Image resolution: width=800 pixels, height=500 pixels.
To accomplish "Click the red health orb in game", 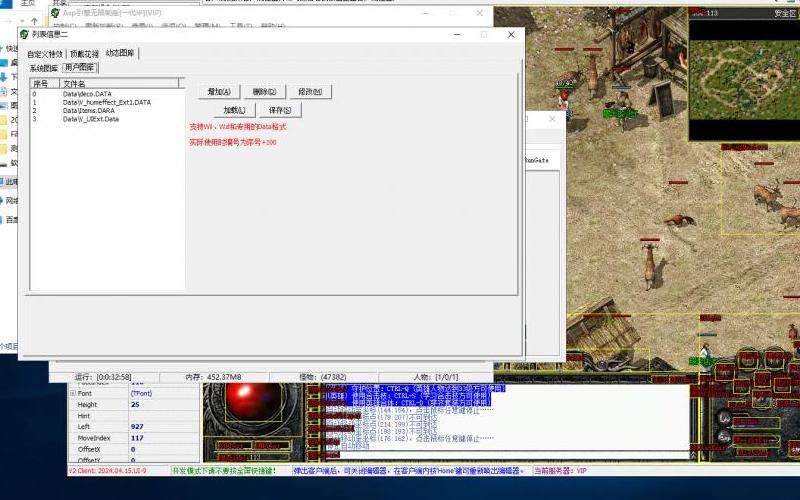I will [253, 401].
